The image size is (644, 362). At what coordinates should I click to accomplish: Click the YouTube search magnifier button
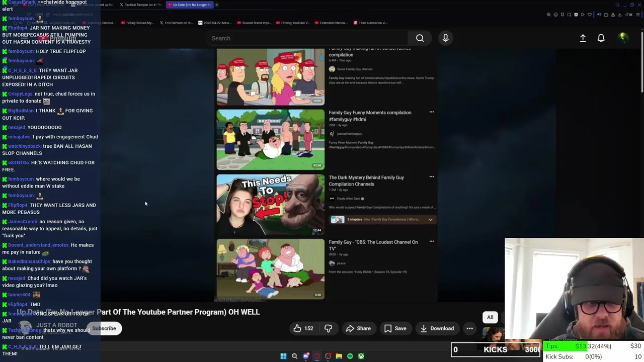pyautogui.click(x=420, y=38)
